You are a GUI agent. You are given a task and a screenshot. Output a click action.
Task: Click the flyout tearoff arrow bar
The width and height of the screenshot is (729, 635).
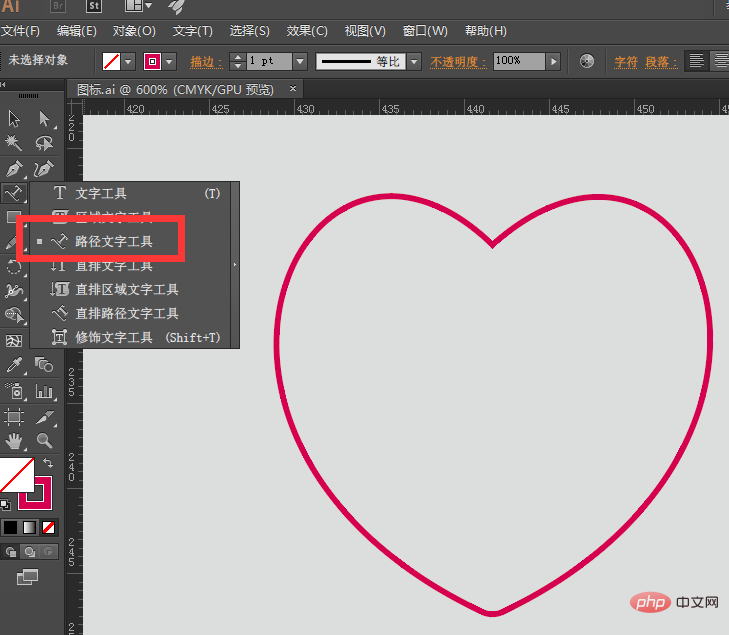tap(235, 265)
